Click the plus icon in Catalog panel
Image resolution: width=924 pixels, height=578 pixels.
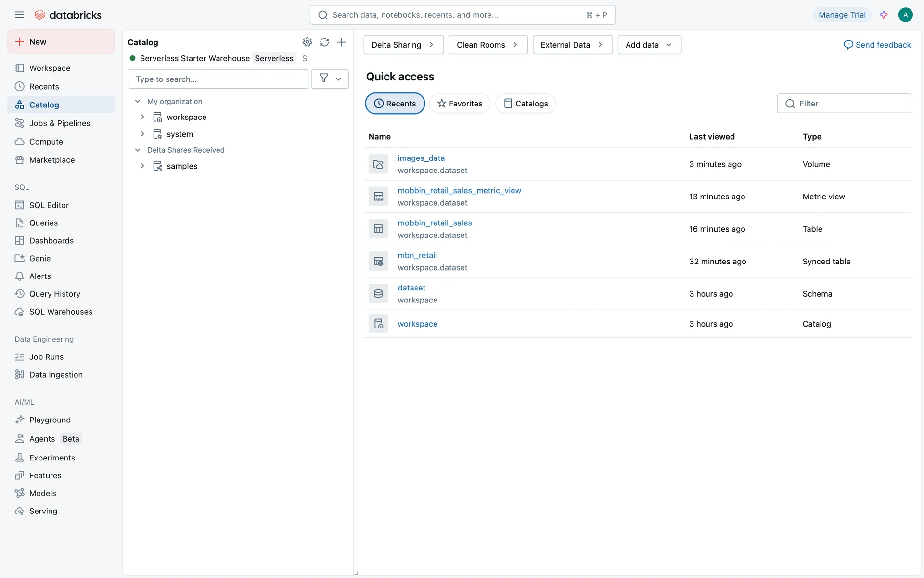(x=342, y=42)
